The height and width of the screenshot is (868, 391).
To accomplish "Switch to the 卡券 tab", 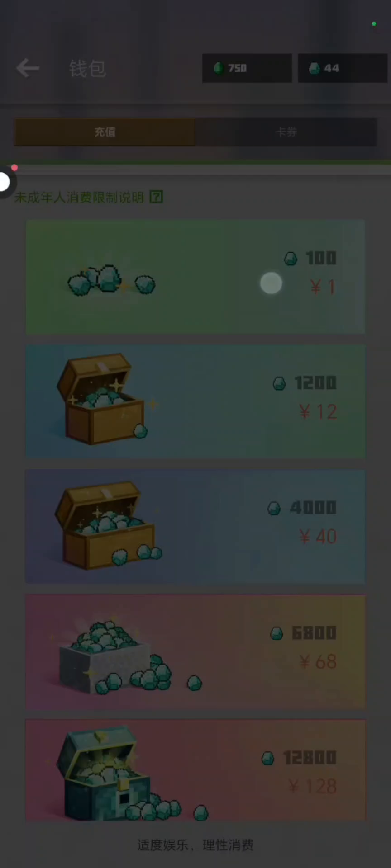I will [286, 132].
